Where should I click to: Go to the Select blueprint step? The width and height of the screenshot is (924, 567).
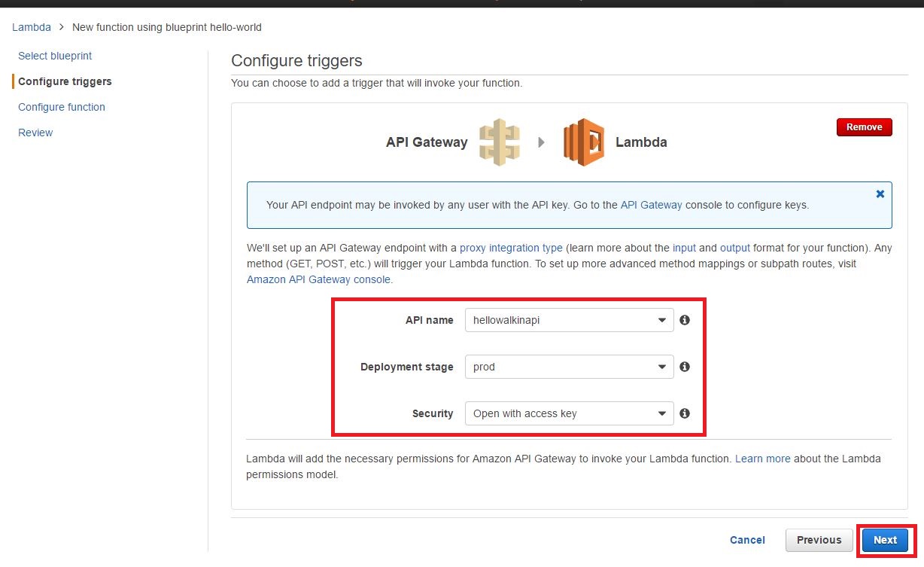tap(54, 56)
